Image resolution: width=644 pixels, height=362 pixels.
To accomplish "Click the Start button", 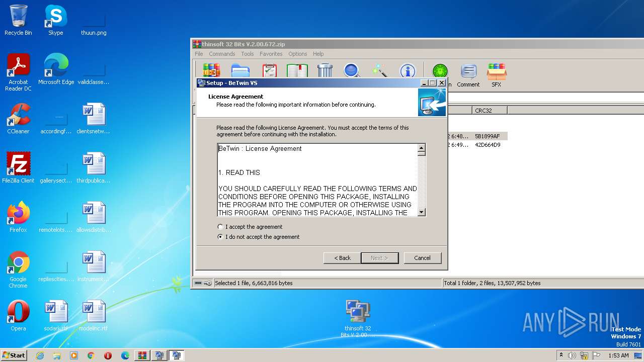I will [14, 355].
